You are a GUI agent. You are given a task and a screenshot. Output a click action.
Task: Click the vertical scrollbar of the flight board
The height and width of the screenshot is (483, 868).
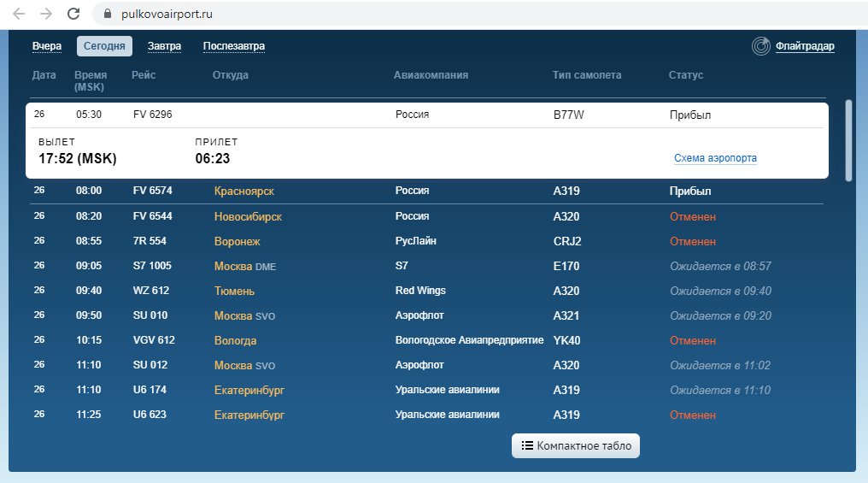(x=848, y=140)
